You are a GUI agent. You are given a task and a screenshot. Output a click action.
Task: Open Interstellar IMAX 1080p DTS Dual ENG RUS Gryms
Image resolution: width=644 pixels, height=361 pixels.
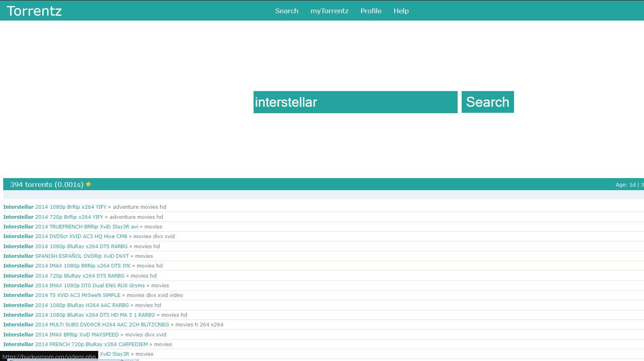click(x=74, y=285)
